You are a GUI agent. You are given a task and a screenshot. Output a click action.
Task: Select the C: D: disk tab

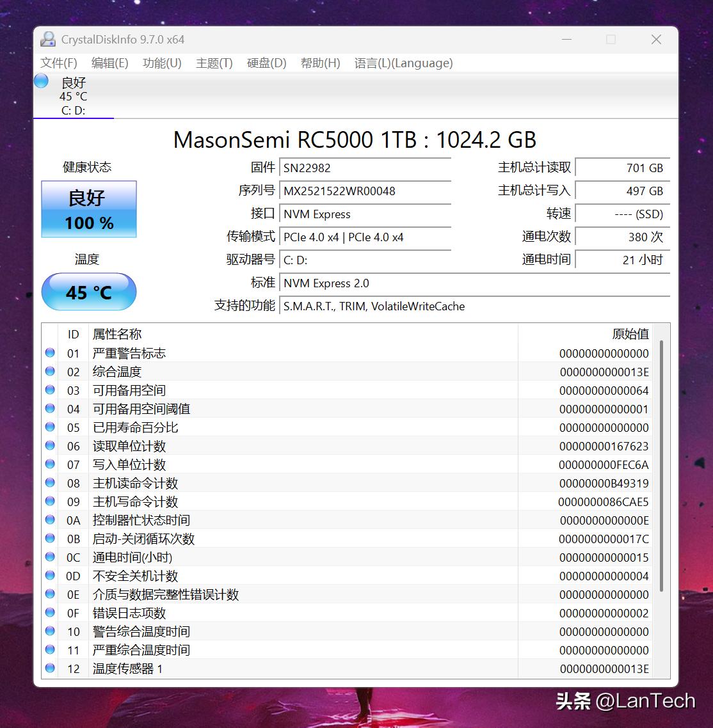pyautogui.click(x=74, y=96)
